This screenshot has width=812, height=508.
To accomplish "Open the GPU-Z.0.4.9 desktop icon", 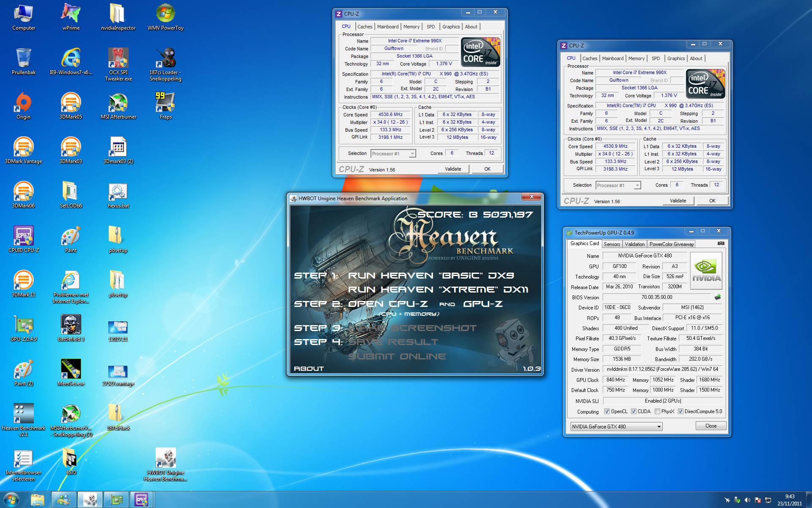I will 24,328.
